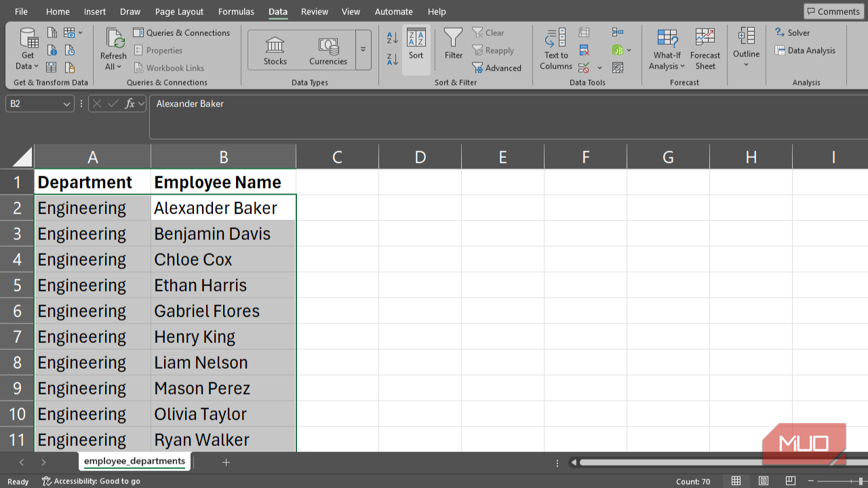Open the File menu

tap(21, 12)
